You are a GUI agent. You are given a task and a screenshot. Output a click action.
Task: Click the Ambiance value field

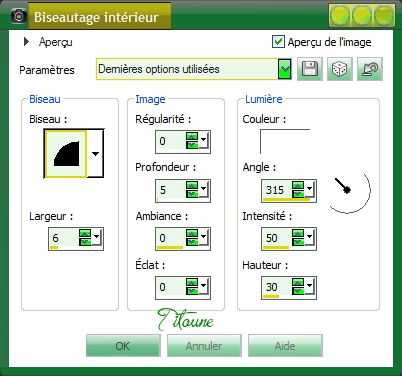171,239
